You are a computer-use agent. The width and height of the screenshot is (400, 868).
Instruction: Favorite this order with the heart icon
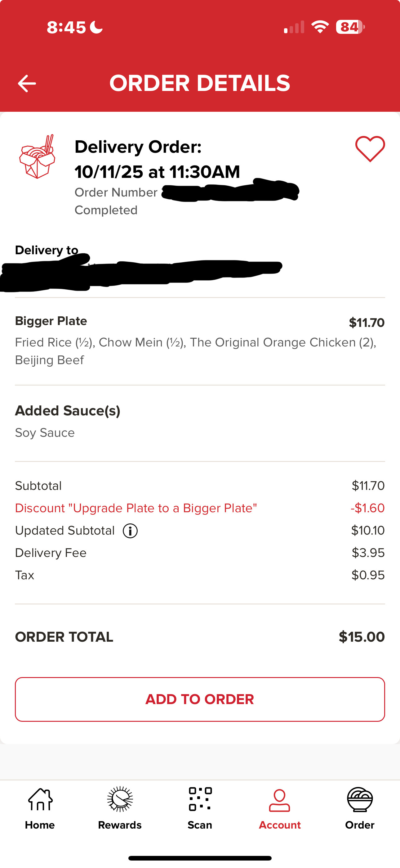[x=370, y=149]
